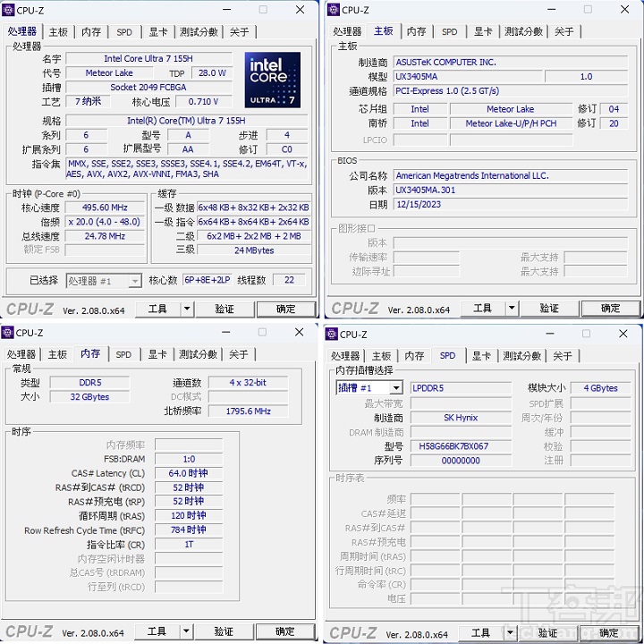Switch to 主板 tab in processor window
644x644 pixels.
pyautogui.click(x=58, y=31)
